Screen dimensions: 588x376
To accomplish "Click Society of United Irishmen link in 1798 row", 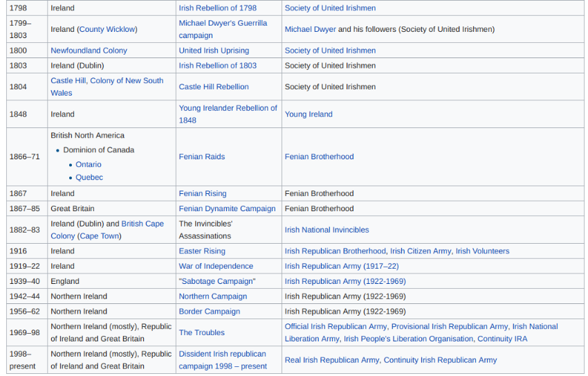I will 330,8.
